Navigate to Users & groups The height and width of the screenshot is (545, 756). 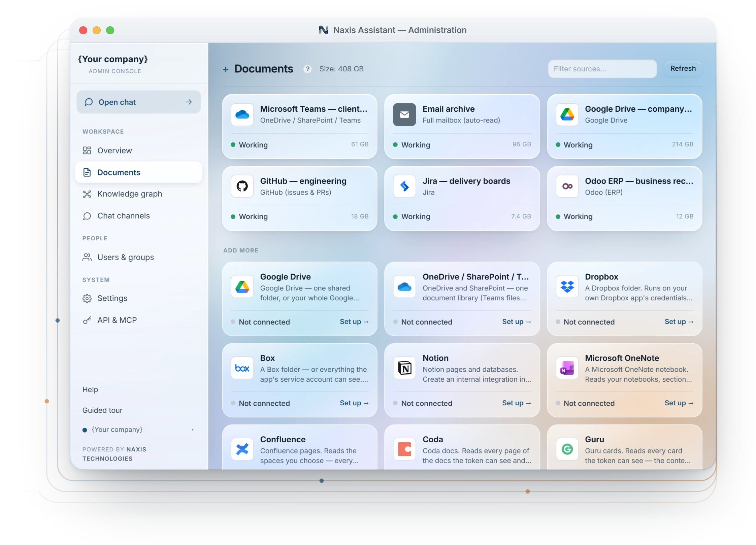click(138, 257)
